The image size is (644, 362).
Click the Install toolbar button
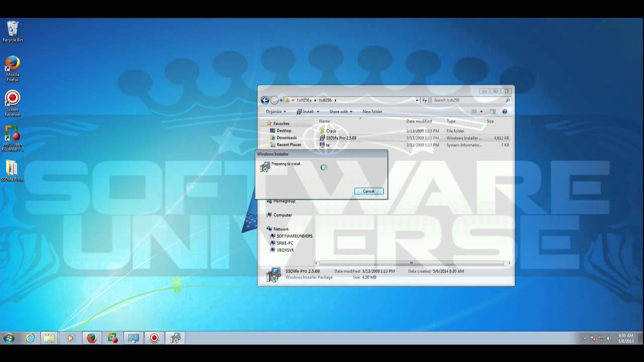[305, 112]
